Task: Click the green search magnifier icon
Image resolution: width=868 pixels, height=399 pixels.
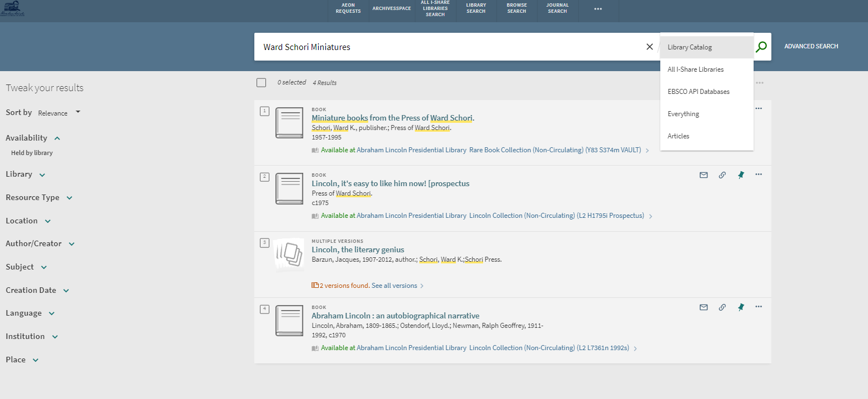Action: [x=761, y=47]
